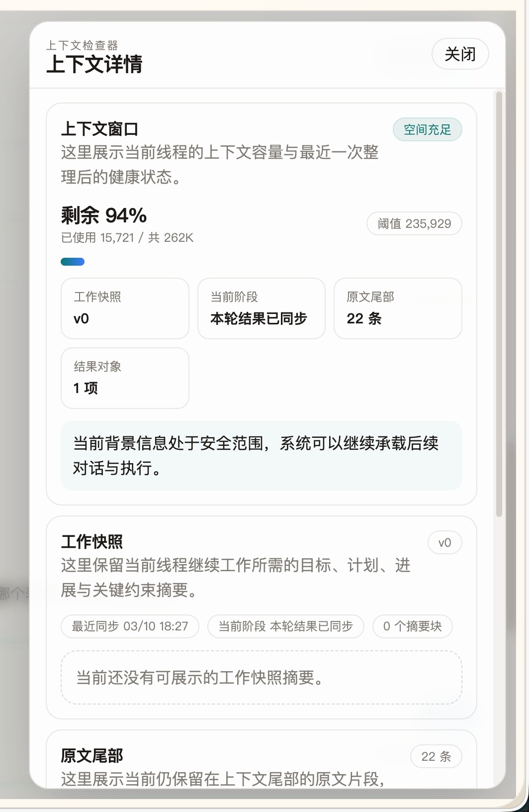
Task: Select the 工作快照 v0 stat card
Action: coord(125,308)
